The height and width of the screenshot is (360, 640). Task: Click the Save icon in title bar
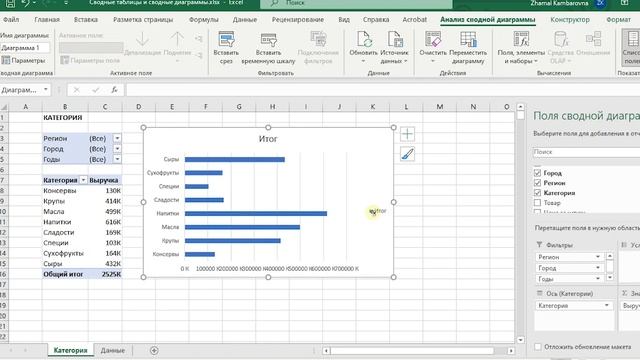pyautogui.click(x=10, y=4)
